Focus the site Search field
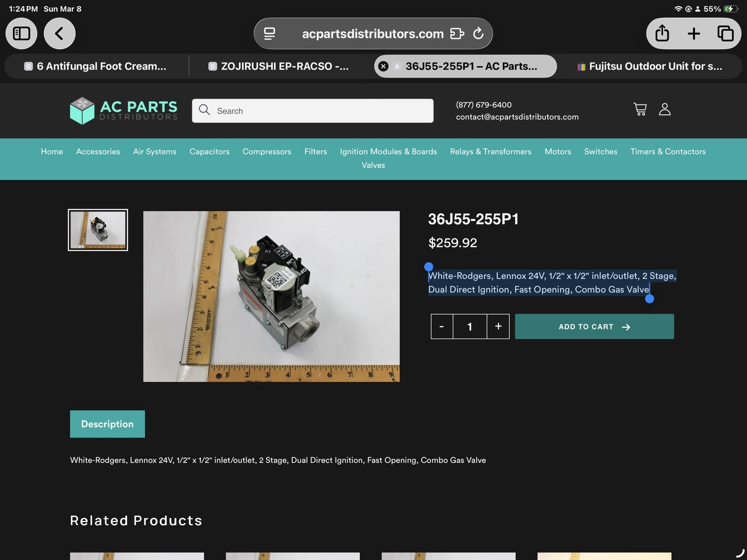747x560 pixels. 313,111
